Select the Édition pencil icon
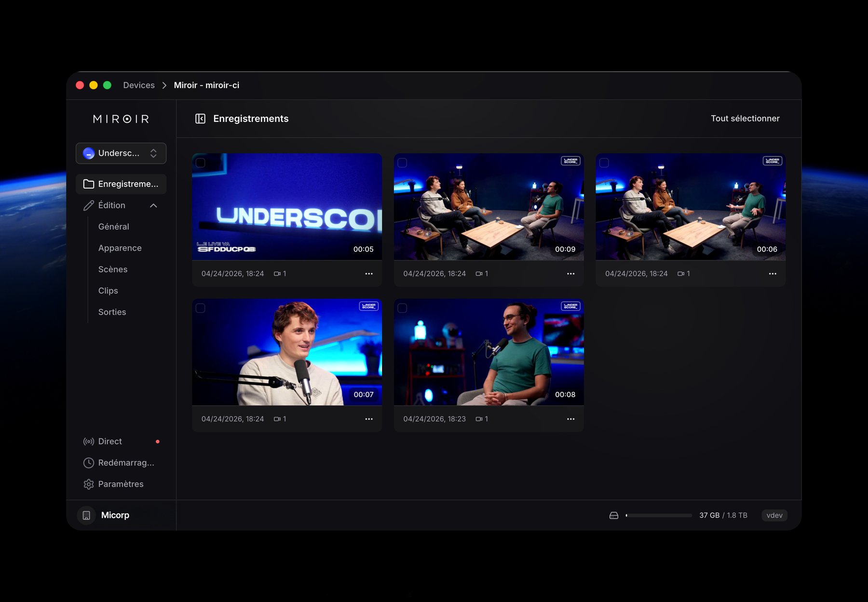Screen dimensions: 868x602 [x=88, y=205]
